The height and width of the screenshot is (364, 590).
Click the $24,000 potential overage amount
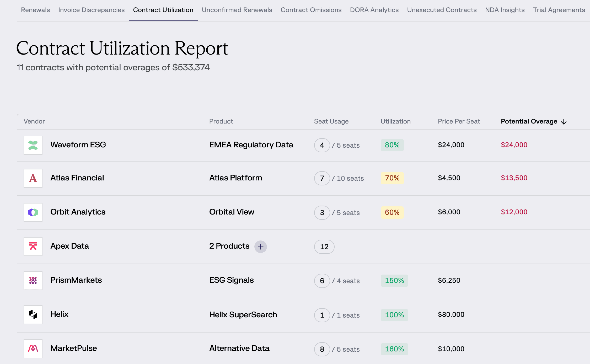click(514, 145)
